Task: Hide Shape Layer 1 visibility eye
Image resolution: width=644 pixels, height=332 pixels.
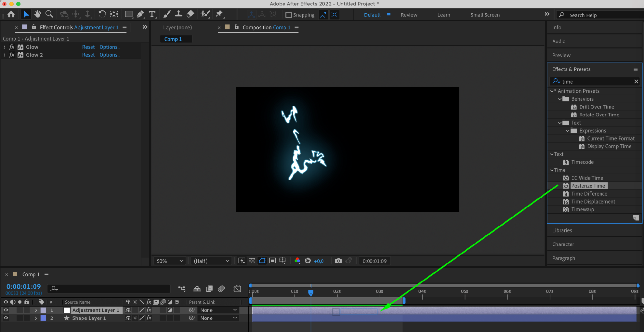Action: [x=6, y=318]
